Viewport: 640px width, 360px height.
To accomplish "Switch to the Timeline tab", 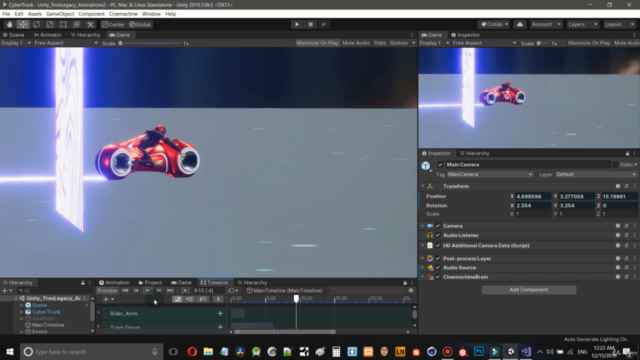I will tap(214, 282).
